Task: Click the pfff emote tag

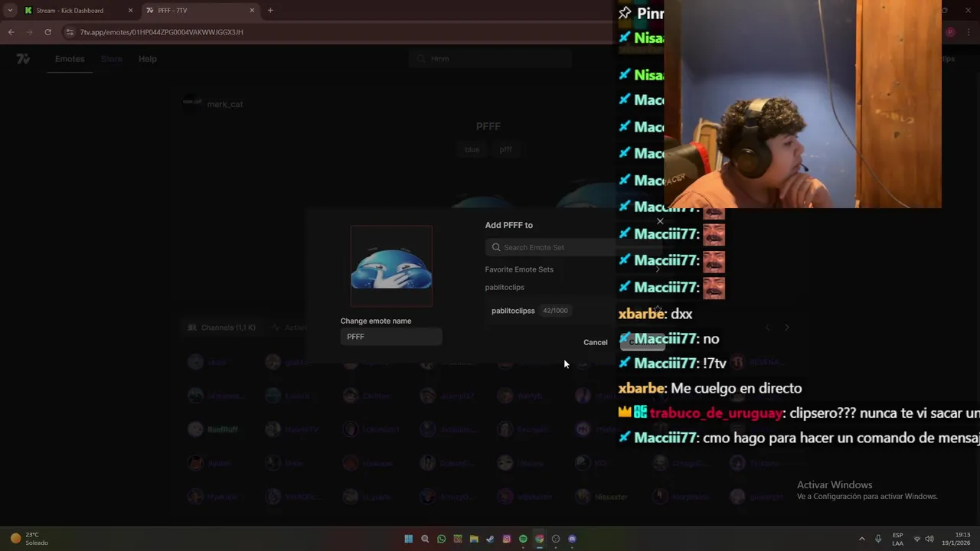Action: 505,149
